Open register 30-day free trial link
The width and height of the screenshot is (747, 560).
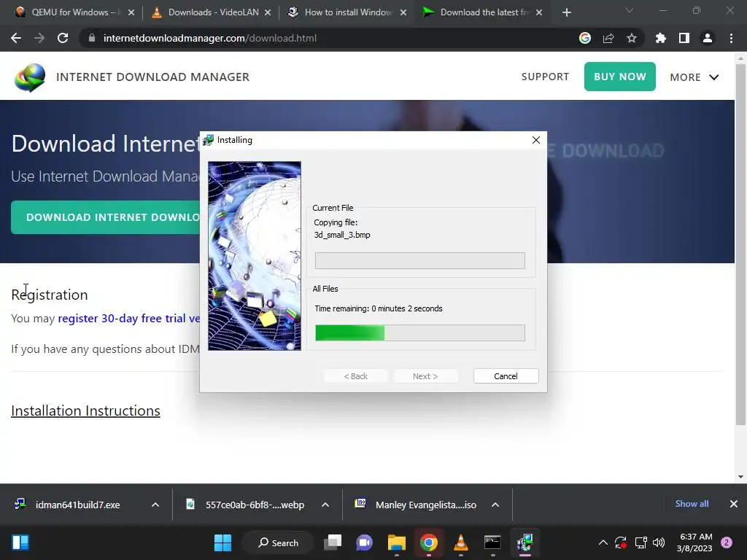(128, 319)
